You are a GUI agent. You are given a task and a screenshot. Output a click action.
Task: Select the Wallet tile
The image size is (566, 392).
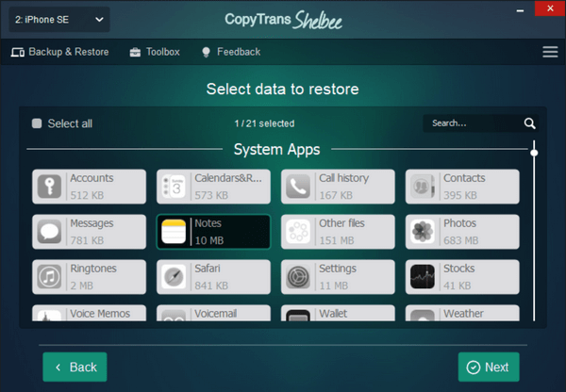pyautogui.click(x=338, y=313)
